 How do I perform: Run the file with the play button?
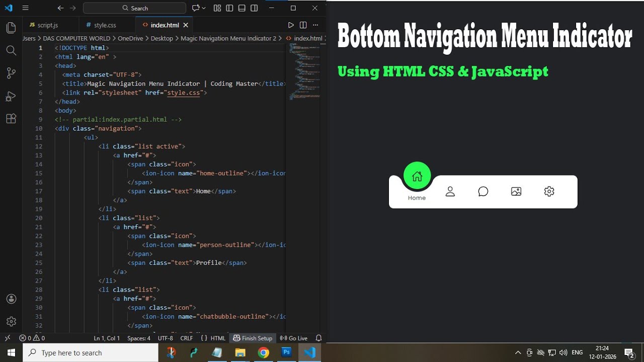coord(291,25)
